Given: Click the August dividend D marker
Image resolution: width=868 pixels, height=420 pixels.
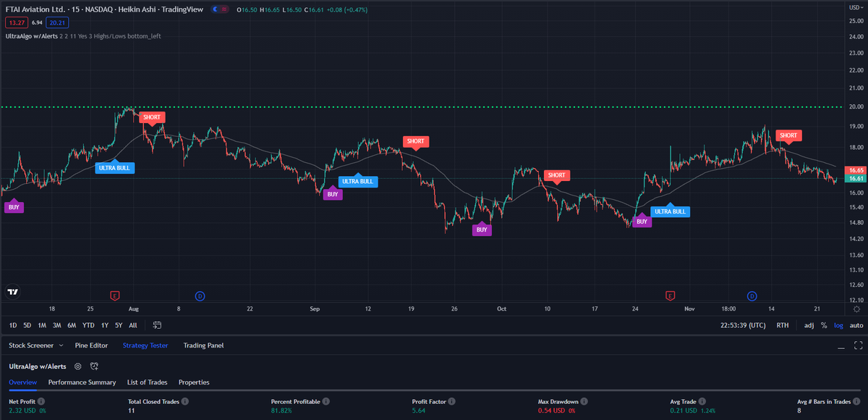Looking at the screenshot, I should tap(200, 295).
